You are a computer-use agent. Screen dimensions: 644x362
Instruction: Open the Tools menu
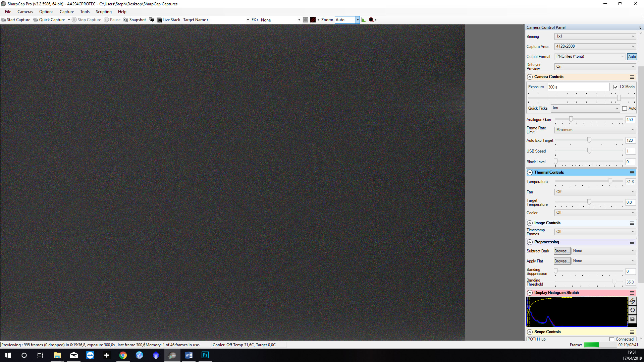pyautogui.click(x=85, y=12)
